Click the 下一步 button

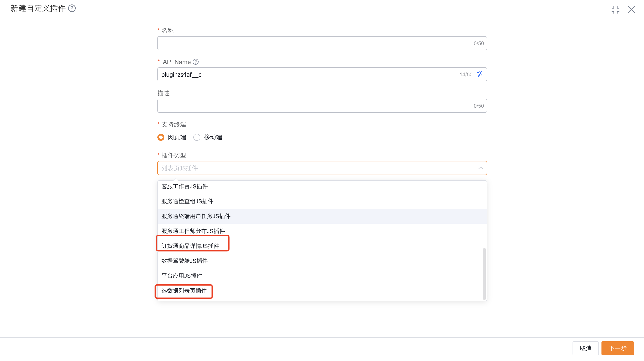(x=617, y=348)
